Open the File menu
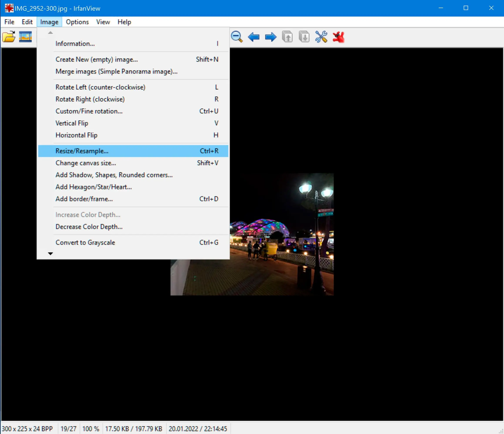The height and width of the screenshot is (434, 504). (9, 21)
